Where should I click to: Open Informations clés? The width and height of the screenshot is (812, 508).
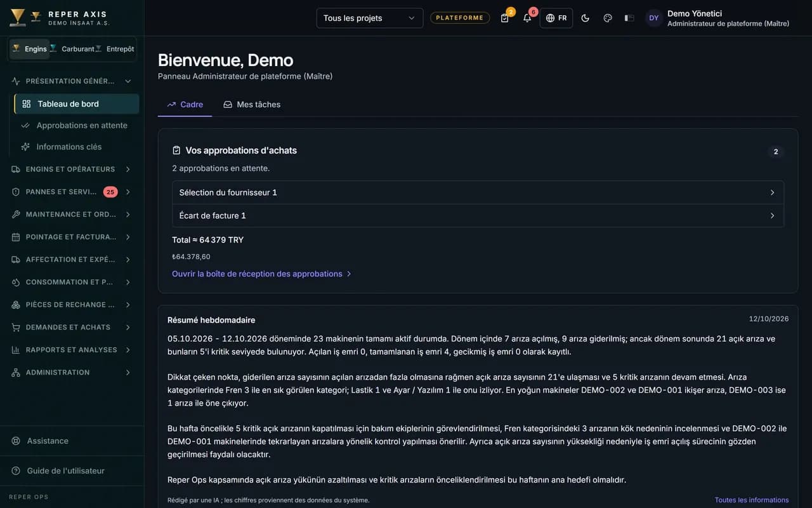point(77,147)
